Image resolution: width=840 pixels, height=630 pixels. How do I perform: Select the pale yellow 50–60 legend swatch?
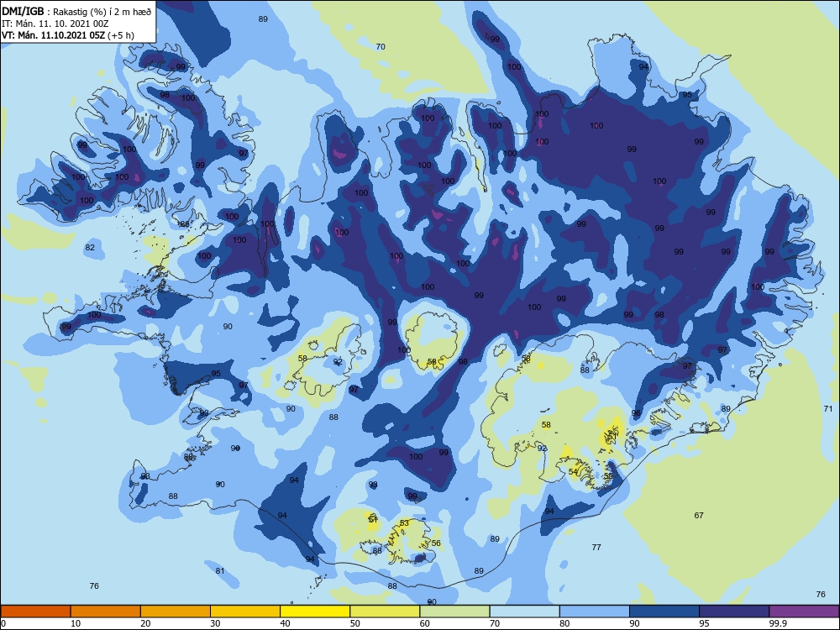click(385, 612)
